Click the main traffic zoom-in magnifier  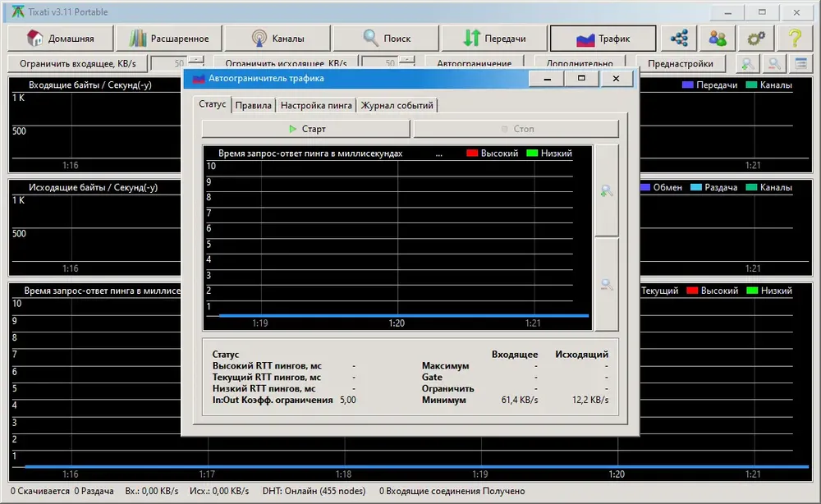point(748,64)
